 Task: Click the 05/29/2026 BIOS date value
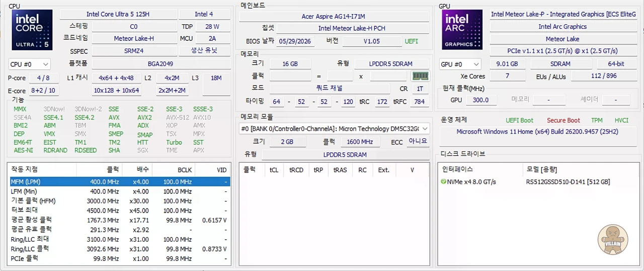point(295,41)
